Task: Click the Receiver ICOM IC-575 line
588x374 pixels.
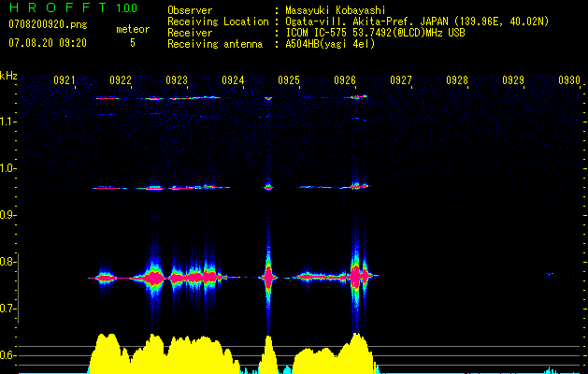Action: tap(316, 33)
